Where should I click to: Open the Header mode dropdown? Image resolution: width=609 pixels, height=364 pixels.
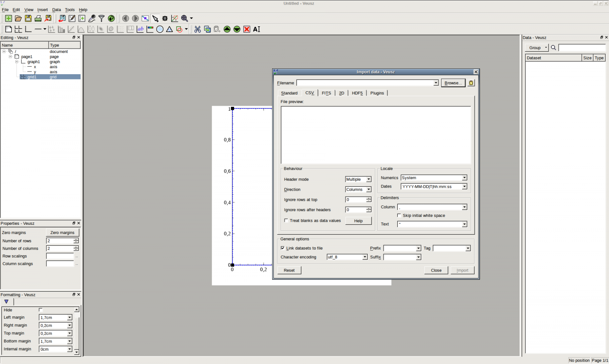[x=358, y=179]
